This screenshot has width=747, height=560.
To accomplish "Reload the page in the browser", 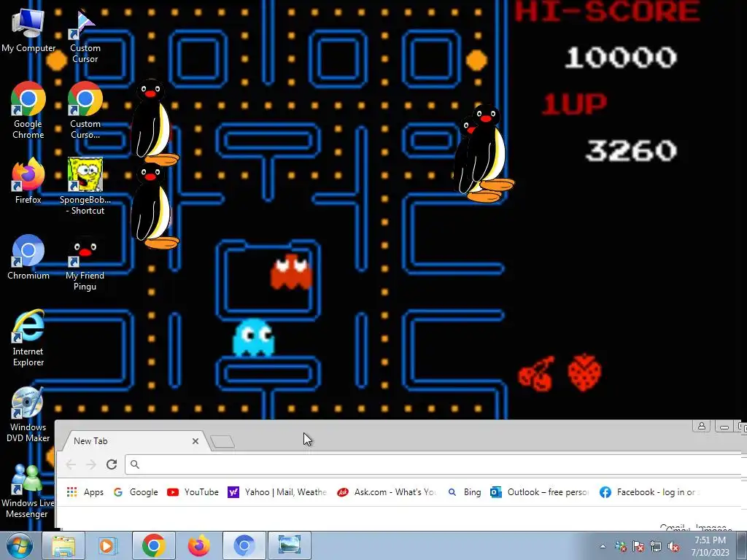I will [112, 464].
